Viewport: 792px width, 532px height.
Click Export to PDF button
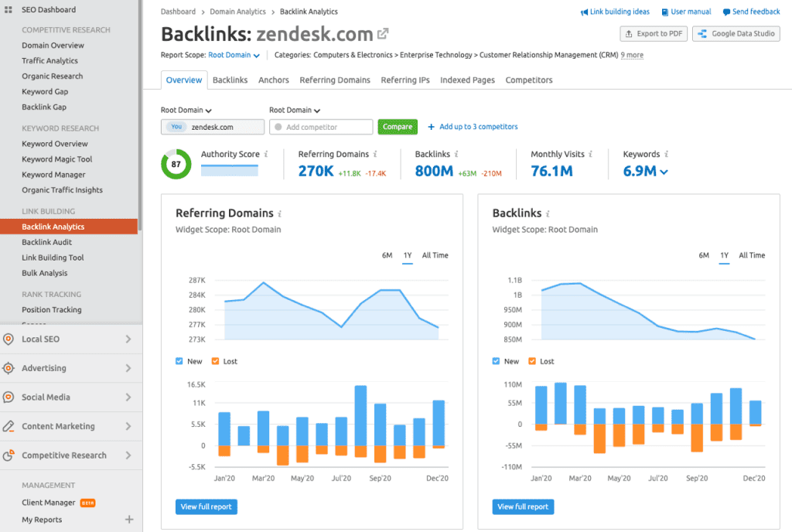pyautogui.click(x=653, y=34)
